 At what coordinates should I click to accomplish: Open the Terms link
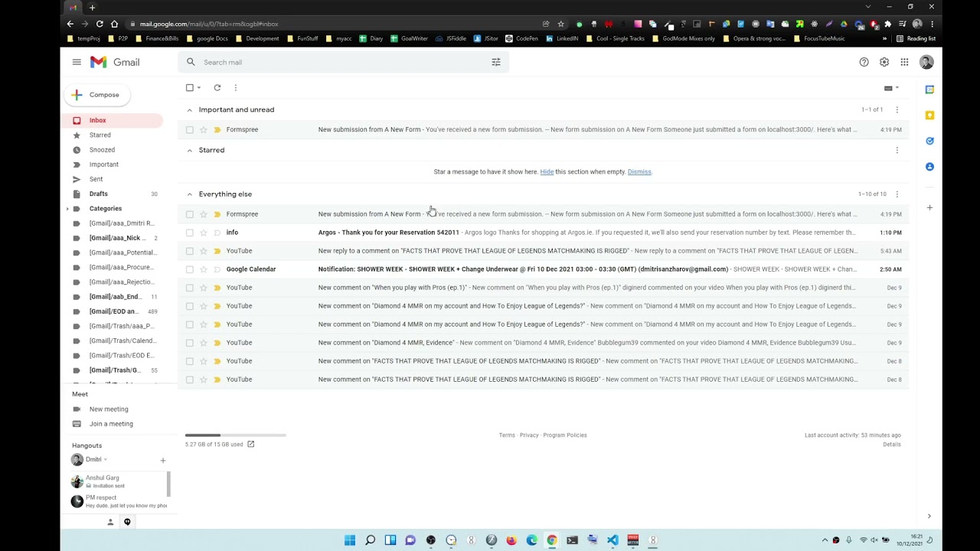507,435
